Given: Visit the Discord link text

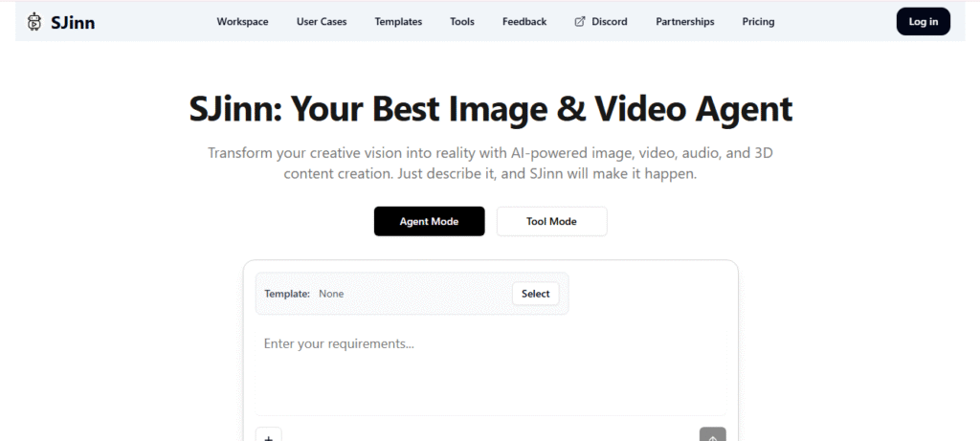Looking at the screenshot, I should point(610,21).
